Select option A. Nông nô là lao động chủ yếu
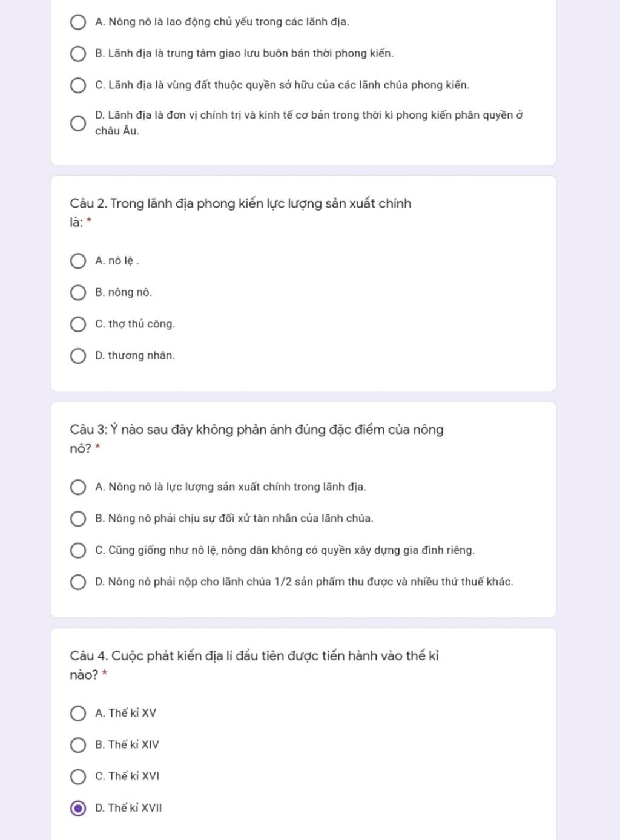Screen dimensions: 620x840 click(78, 22)
